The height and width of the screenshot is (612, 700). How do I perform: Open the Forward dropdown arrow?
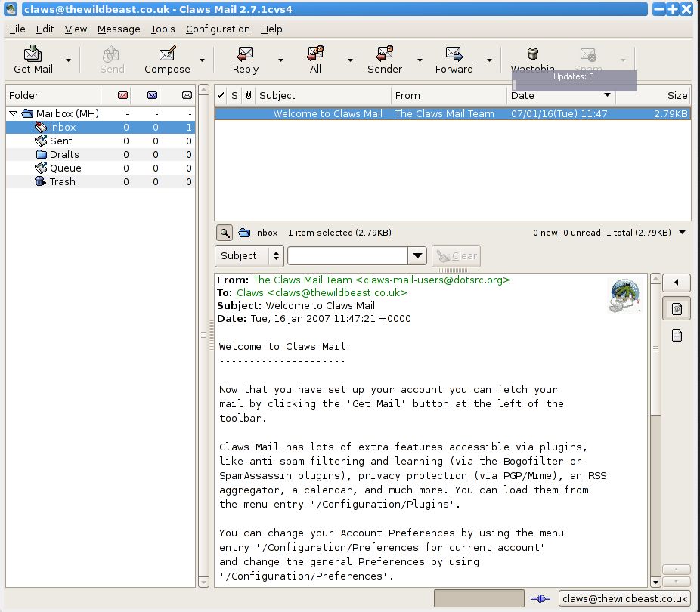490,60
